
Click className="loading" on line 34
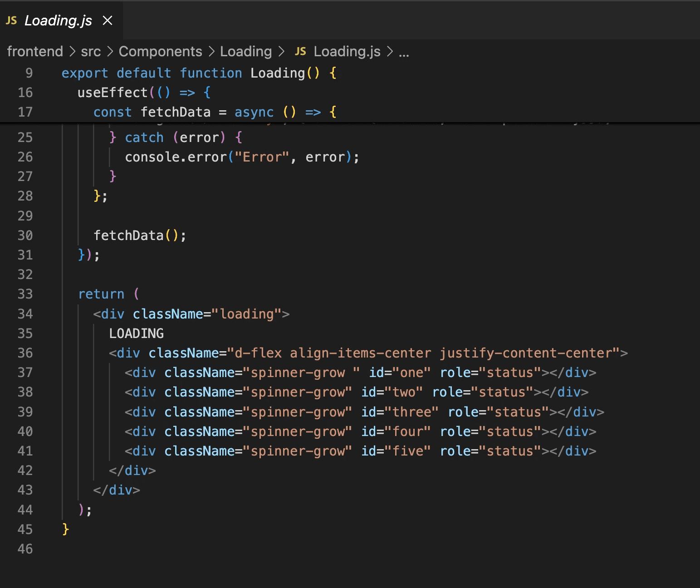pos(207,314)
